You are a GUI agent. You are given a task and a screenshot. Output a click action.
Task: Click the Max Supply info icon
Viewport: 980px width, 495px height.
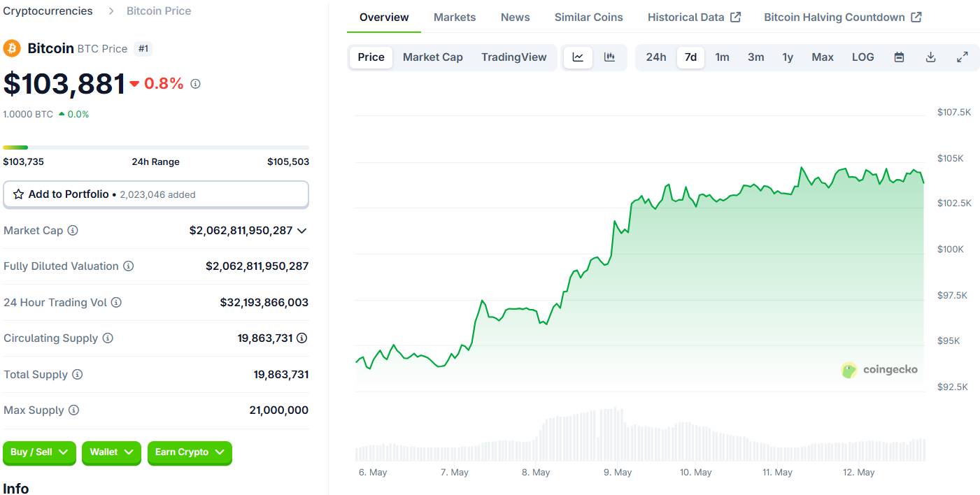73,410
